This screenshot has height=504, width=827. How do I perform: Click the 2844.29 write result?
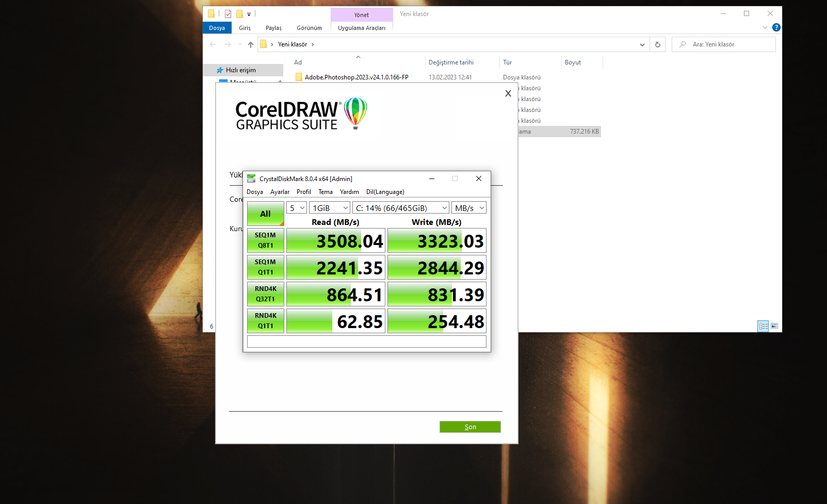coord(437,267)
